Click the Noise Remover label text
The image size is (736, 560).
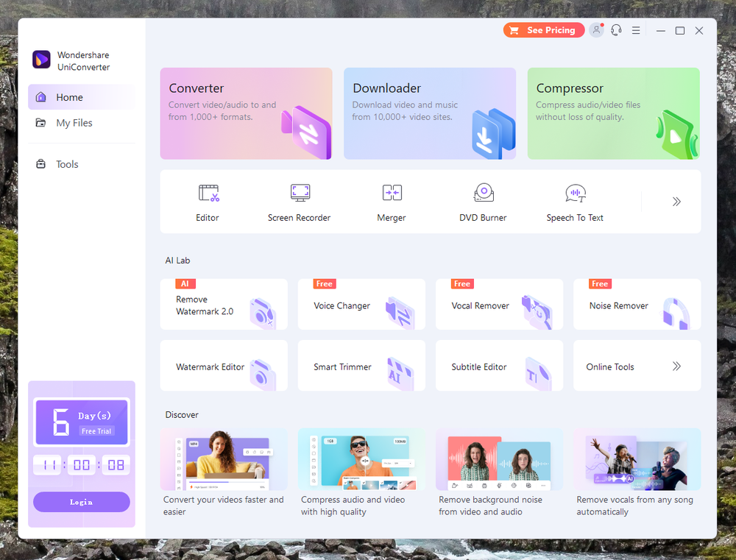point(619,305)
